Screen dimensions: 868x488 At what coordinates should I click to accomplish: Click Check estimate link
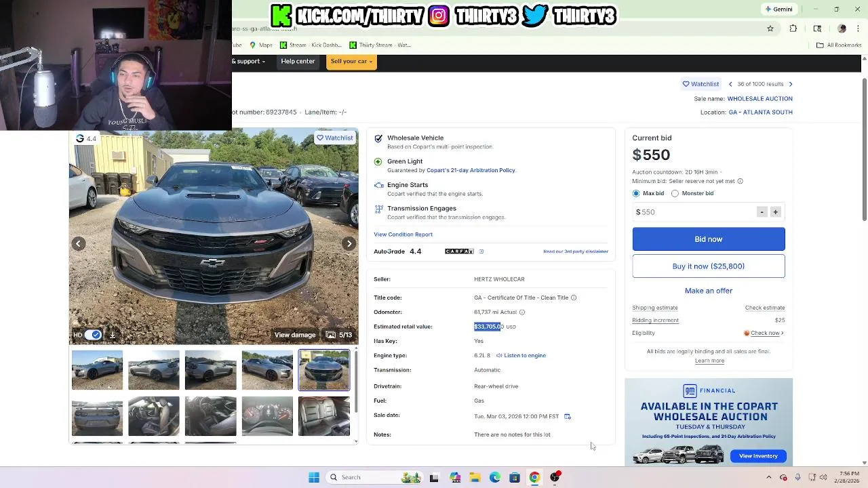pos(765,308)
